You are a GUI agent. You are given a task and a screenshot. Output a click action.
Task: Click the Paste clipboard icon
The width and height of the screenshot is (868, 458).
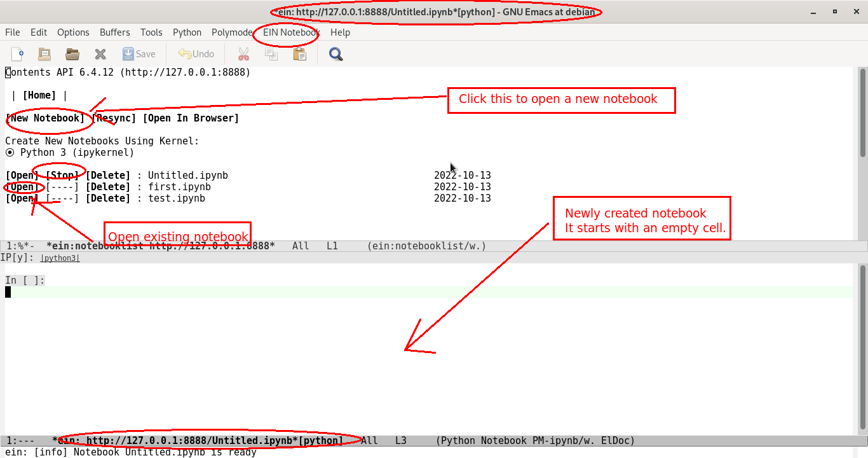coord(299,54)
